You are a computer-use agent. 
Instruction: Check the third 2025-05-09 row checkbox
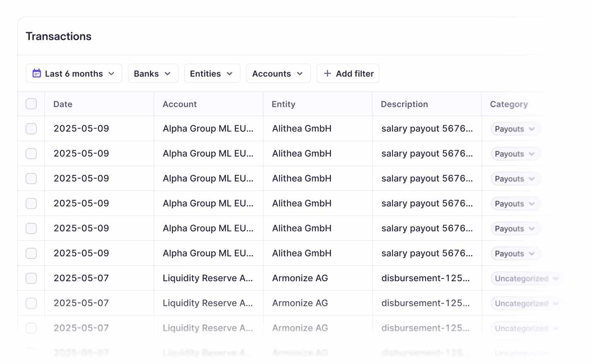click(x=31, y=178)
